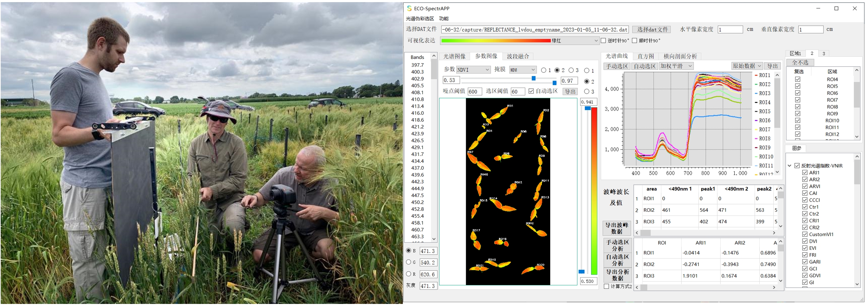
Task: Click the Bands list scroll-down arrow
Action: click(434, 239)
